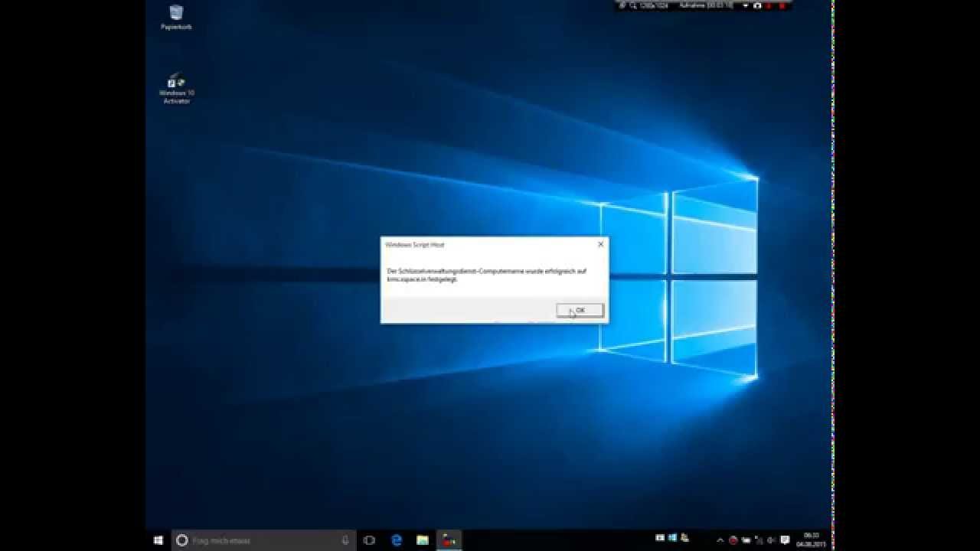
Task: Launch Microsoft Edge from the taskbar
Action: point(397,540)
